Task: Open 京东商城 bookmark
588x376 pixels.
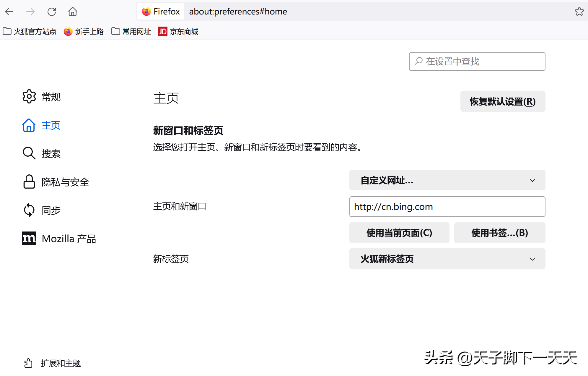Action: point(178,31)
